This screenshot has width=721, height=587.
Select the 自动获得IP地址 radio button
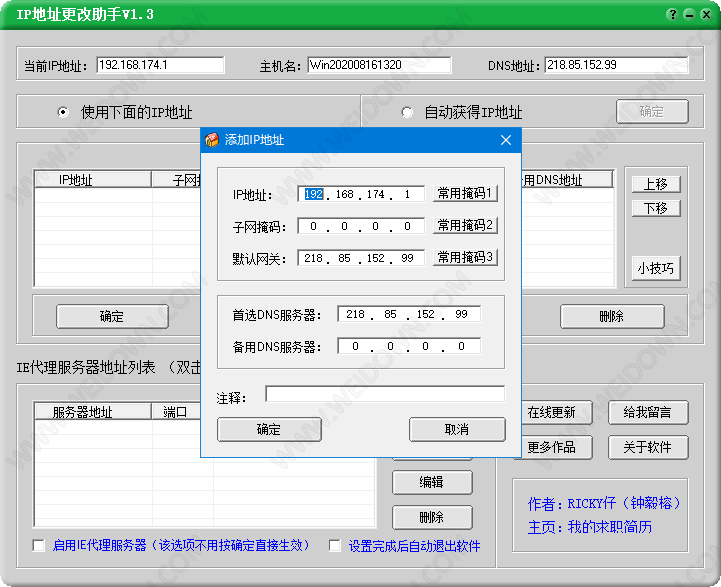407,112
